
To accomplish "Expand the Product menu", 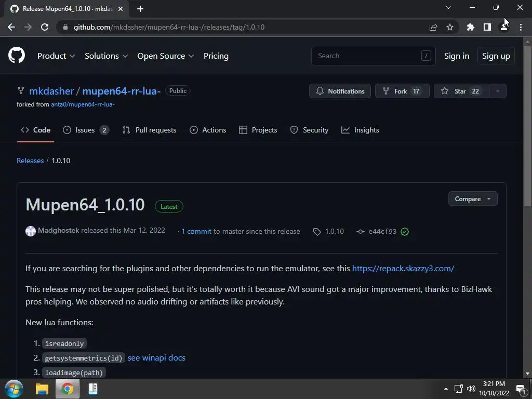I will [x=56, y=56].
